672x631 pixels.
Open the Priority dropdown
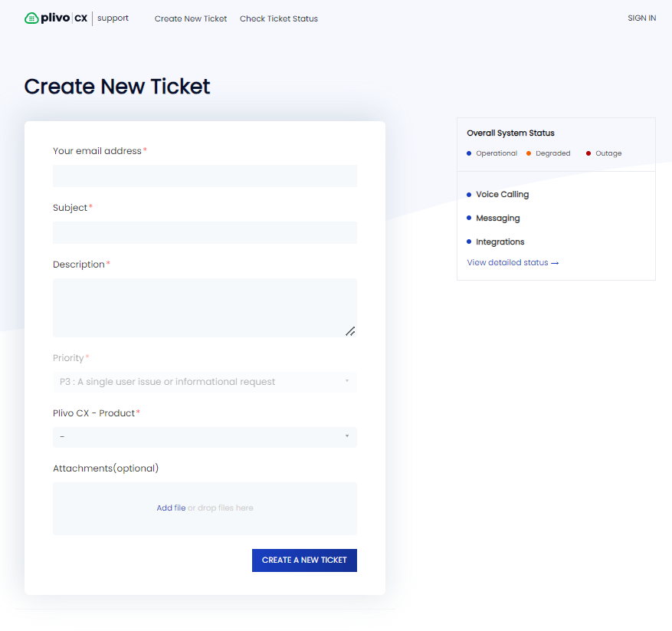point(205,382)
